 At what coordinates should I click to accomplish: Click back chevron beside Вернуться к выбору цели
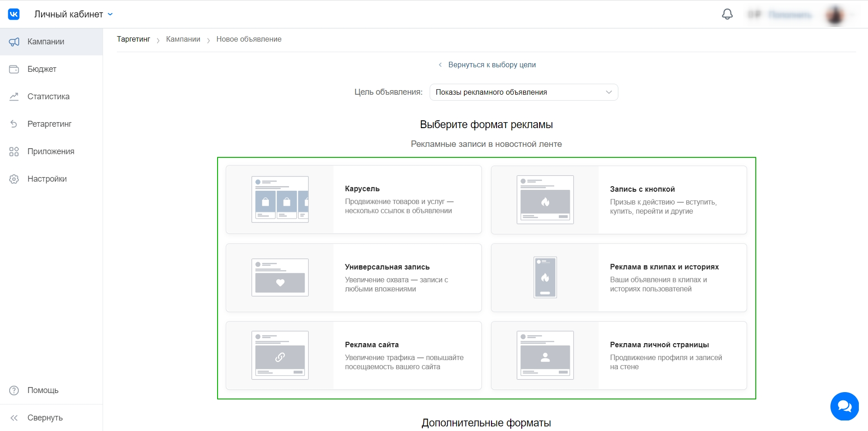pos(440,65)
